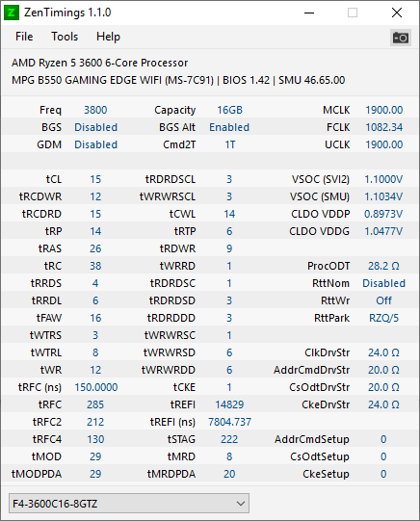This screenshot has height=521, width=420.
Task: Click the dropdown chevron arrow at bottom
Action: [x=241, y=504]
